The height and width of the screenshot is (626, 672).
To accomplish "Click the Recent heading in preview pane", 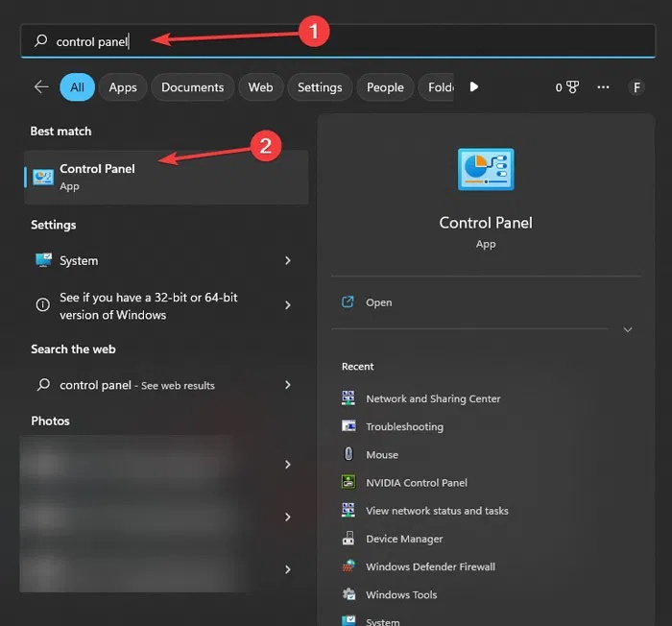I will tap(357, 367).
